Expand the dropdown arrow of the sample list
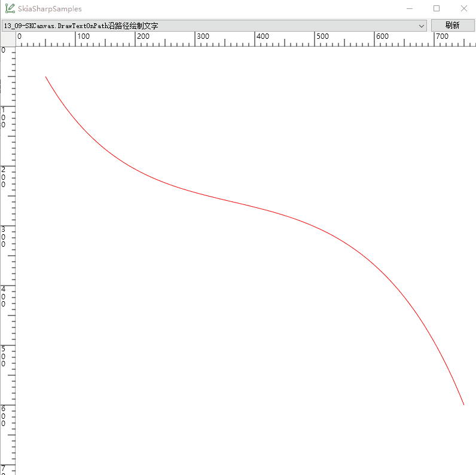This screenshot has height=475, width=476. click(x=422, y=26)
